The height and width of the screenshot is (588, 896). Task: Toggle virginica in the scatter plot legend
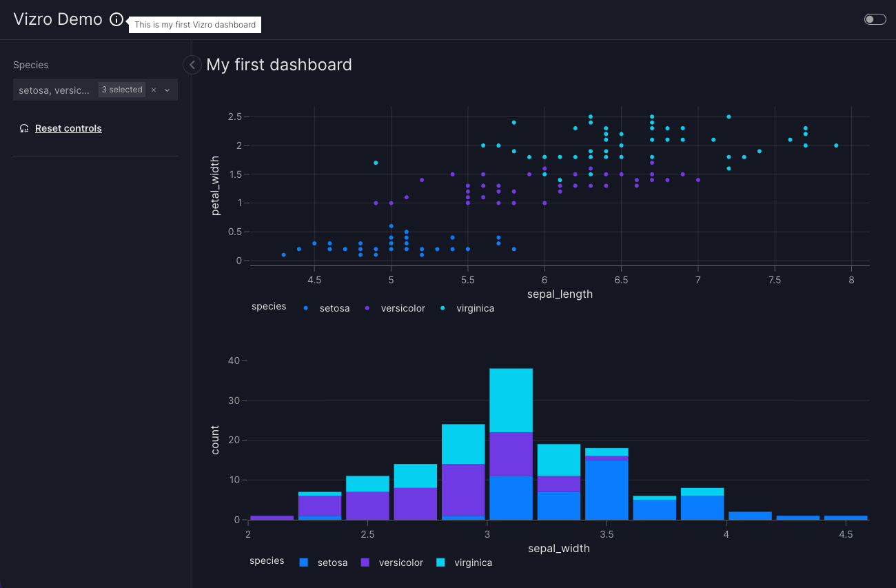(x=468, y=308)
